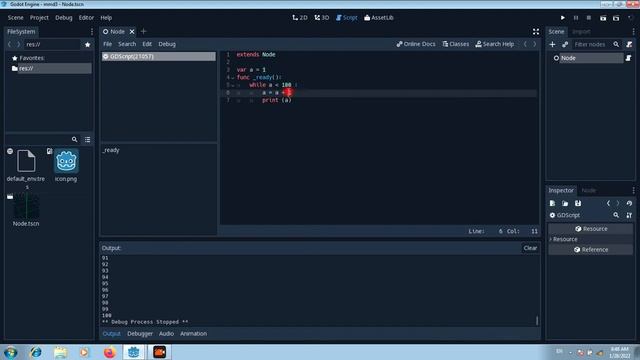Select default_env.tres file
640x360 pixels.
coord(26,169)
